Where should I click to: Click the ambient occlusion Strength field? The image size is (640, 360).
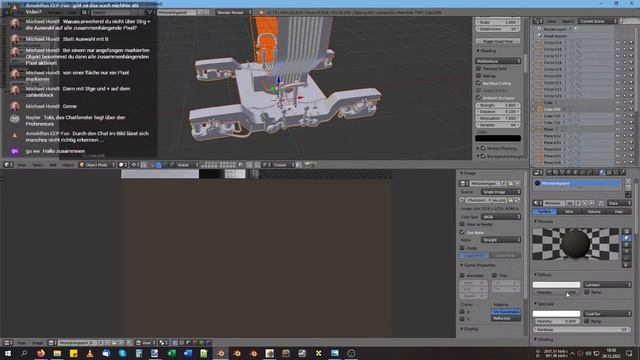498,105
